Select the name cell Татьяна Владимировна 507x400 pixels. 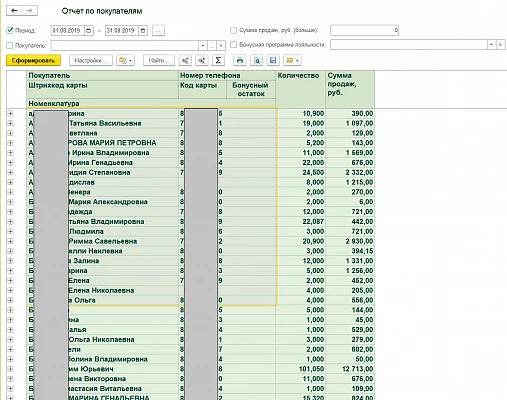102,221
